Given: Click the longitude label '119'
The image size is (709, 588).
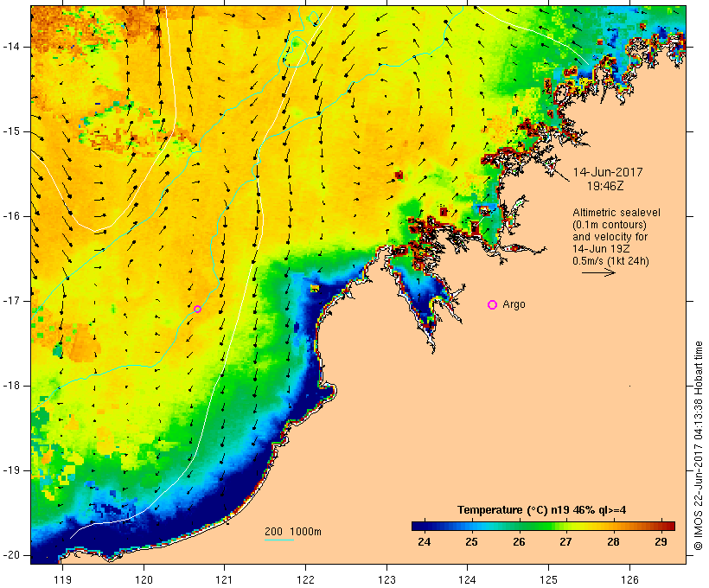Looking at the screenshot, I should pyautogui.click(x=62, y=579).
